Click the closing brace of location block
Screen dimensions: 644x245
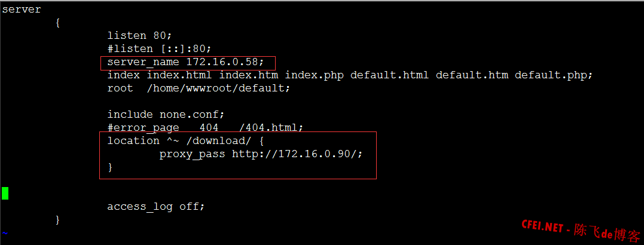point(110,167)
